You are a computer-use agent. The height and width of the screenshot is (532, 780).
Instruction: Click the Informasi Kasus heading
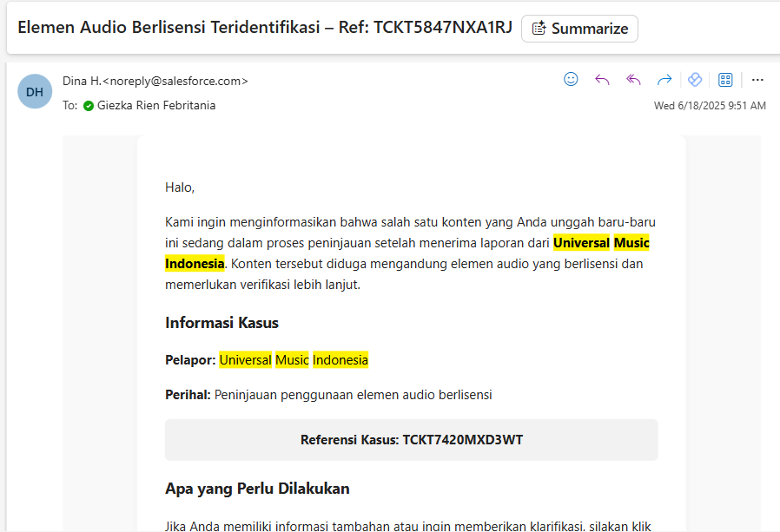pos(221,323)
